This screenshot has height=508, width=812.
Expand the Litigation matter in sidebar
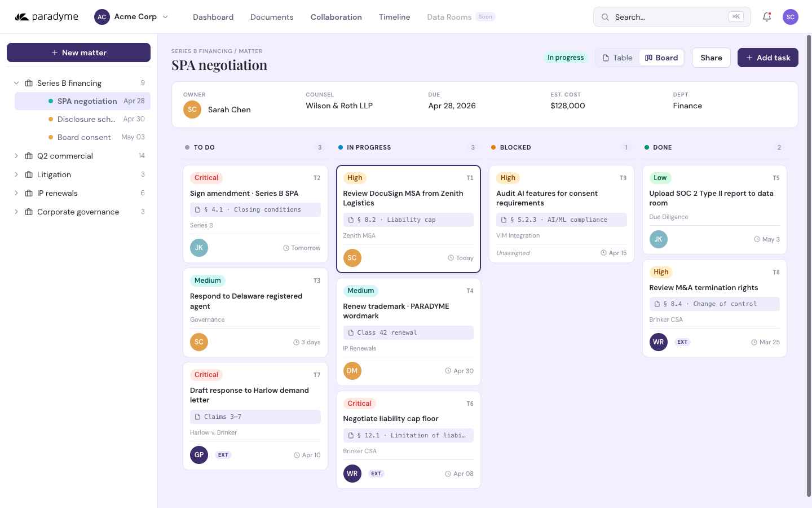click(16, 174)
